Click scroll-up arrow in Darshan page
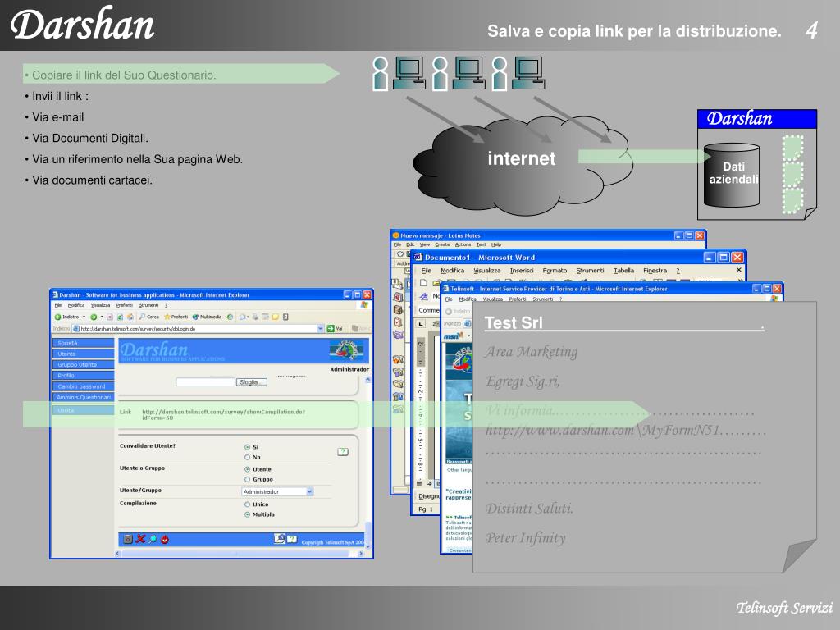This screenshot has height=630, width=840. click(x=368, y=379)
